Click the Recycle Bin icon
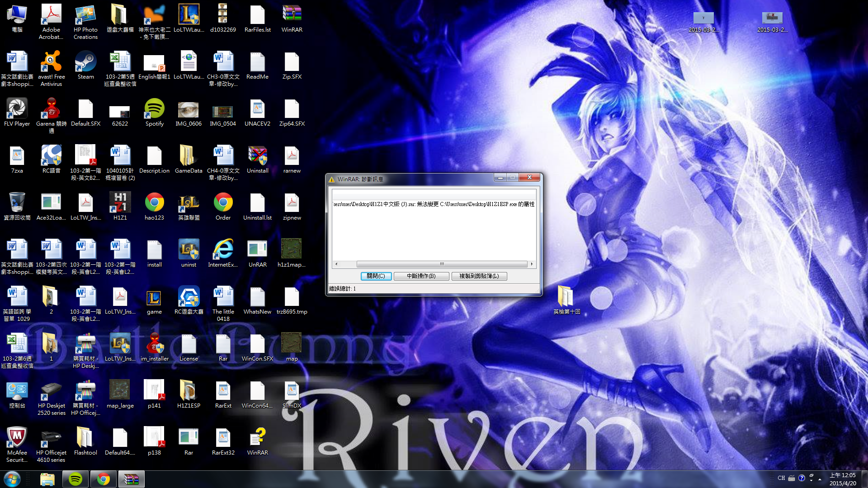 click(x=17, y=203)
